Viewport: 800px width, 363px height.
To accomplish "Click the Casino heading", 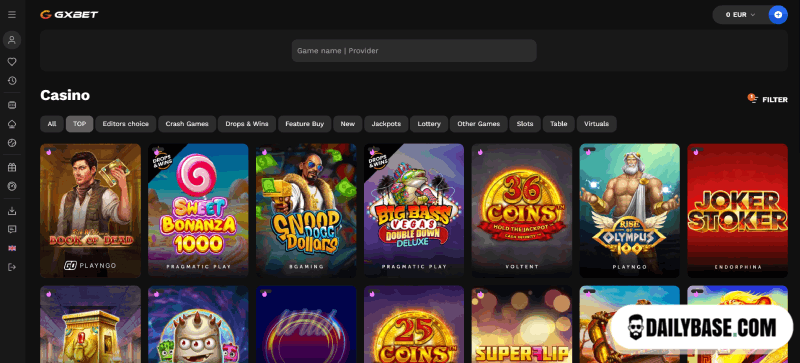I will [65, 95].
